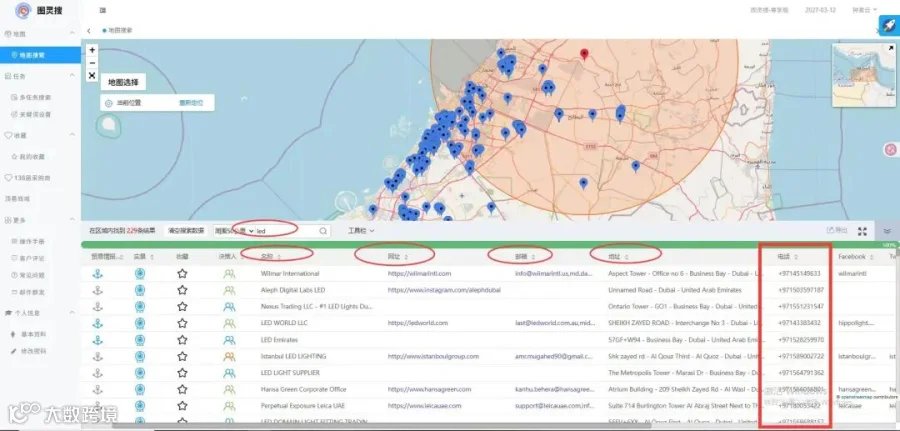The image size is (900, 431).
Task: Click the keyword input containing led
Action: click(286, 231)
